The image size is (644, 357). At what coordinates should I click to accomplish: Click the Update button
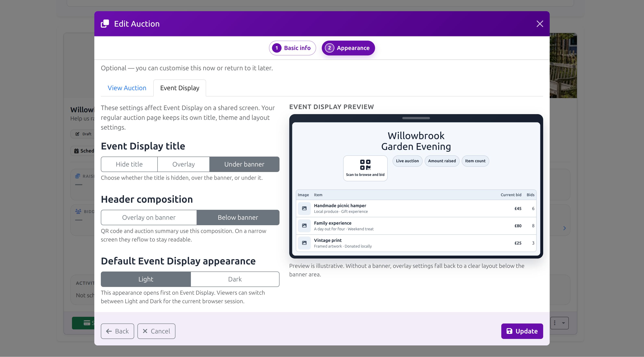[x=522, y=331]
